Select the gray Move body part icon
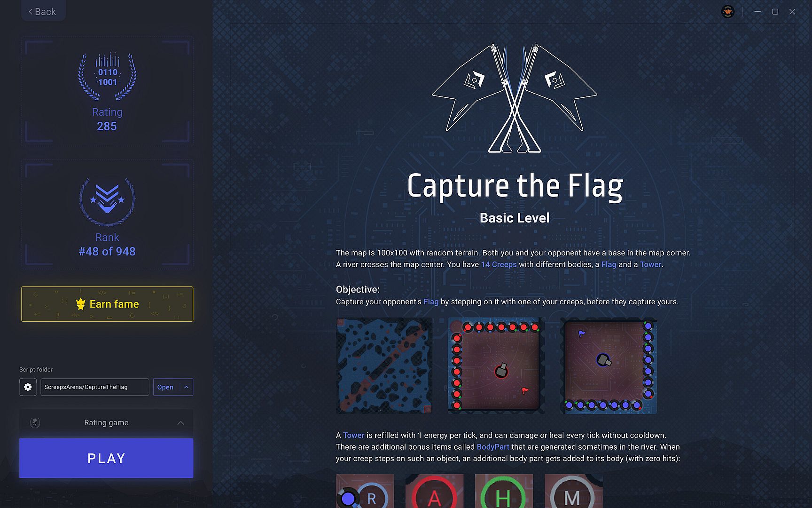812x508 pixels. pos(573,491)
